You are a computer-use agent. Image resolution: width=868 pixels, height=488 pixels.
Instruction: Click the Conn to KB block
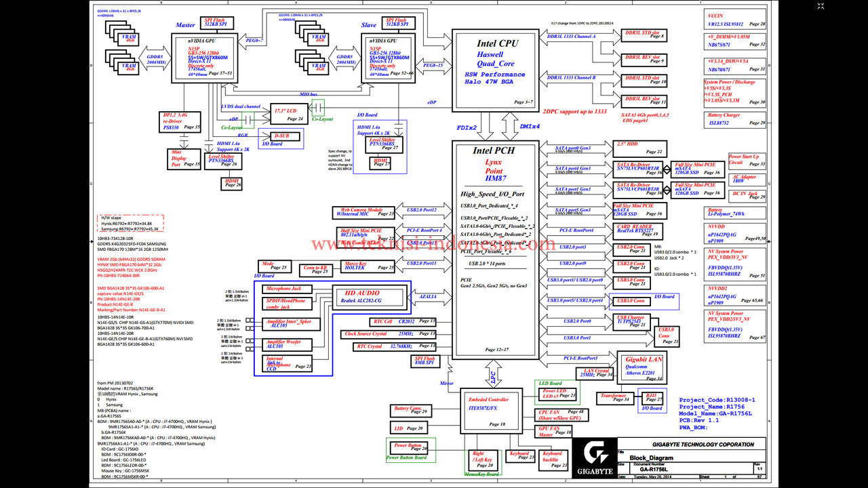tap(315, 269)
